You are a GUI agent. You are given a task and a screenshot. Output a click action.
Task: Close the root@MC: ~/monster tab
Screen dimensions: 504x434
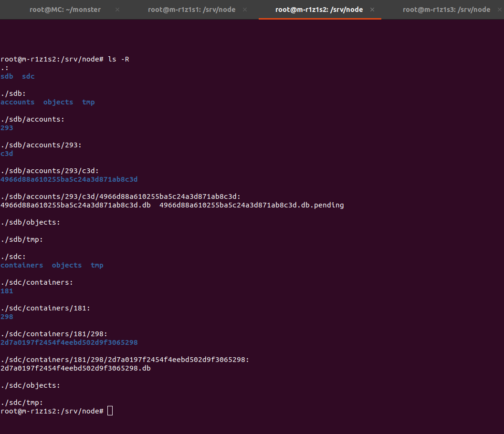tap(117, 10)
